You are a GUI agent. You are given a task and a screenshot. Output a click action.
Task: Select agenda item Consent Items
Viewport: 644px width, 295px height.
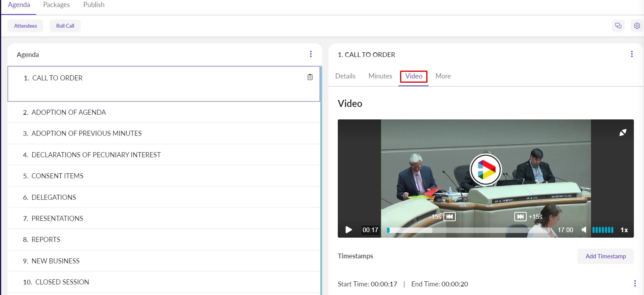point(57,176)
